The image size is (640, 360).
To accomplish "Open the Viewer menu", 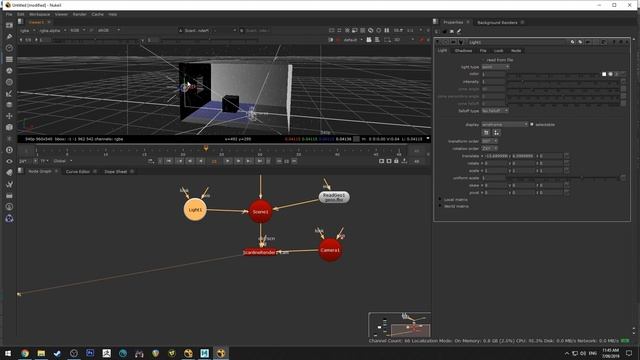I will (61, 14).
